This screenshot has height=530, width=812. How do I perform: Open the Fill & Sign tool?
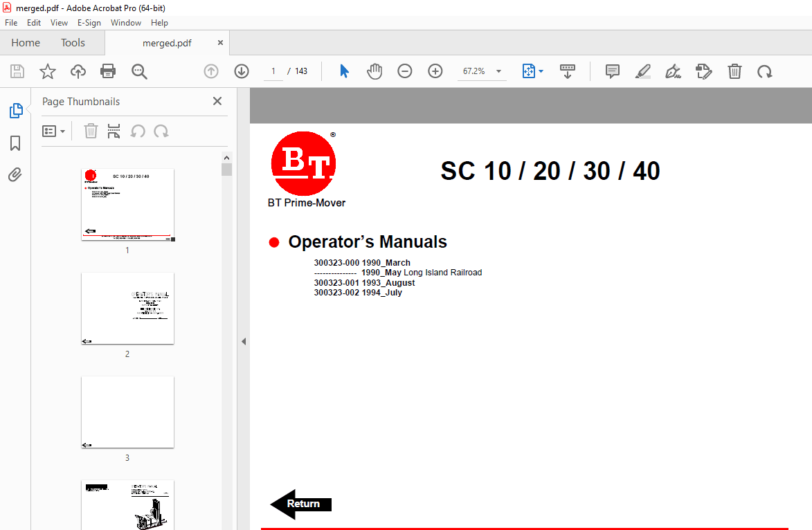click(x=672, y=71)
